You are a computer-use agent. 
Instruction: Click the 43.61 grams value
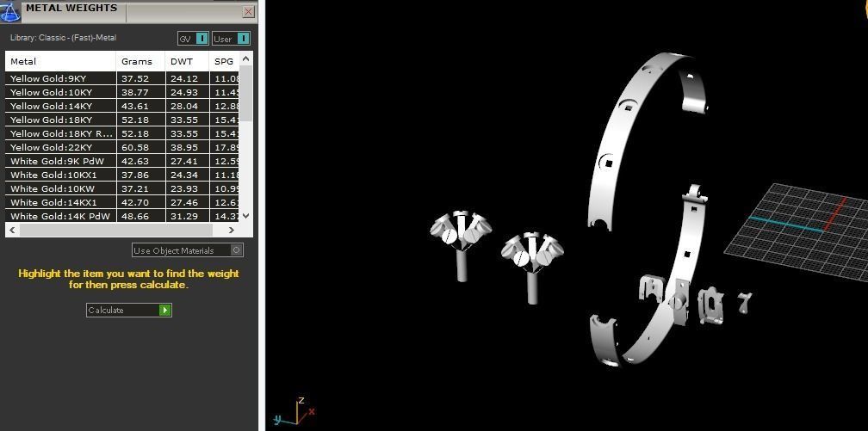(x=136, y=106)
